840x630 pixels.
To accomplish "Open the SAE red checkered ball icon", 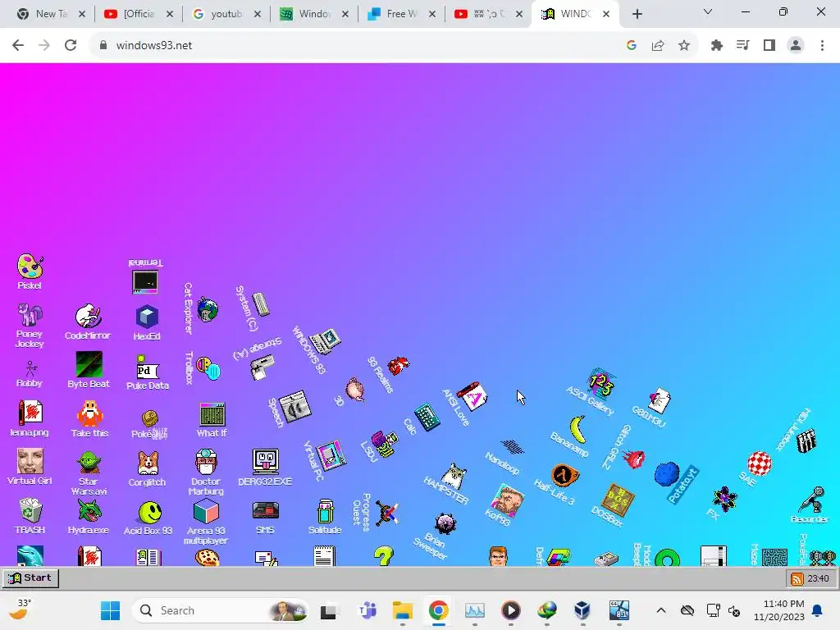I will click(759, 463).
